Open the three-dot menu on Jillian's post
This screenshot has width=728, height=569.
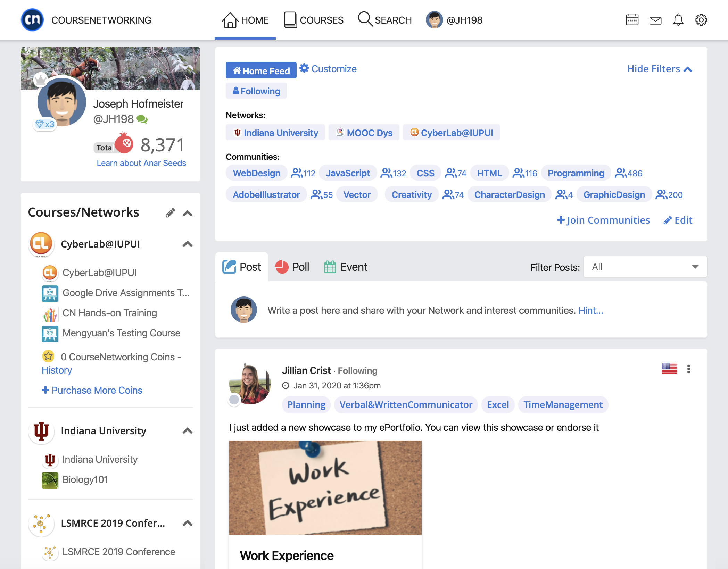tap(688, 369)
